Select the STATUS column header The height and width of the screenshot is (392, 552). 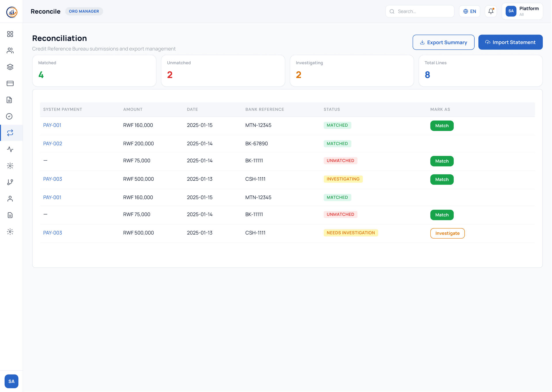click(332, 109)
